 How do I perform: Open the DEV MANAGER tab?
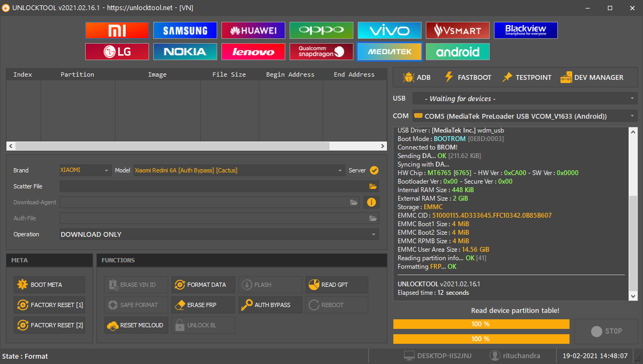tap(592, 77)
